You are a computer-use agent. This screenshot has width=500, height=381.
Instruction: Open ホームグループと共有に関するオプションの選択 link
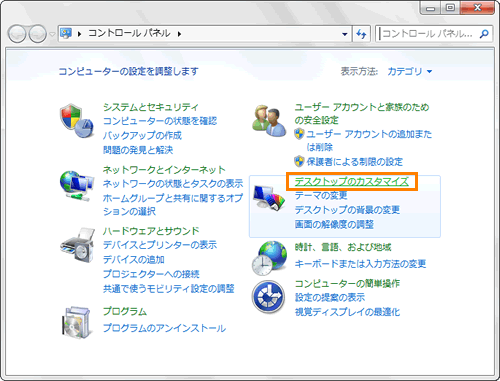(x=173, y=205)
